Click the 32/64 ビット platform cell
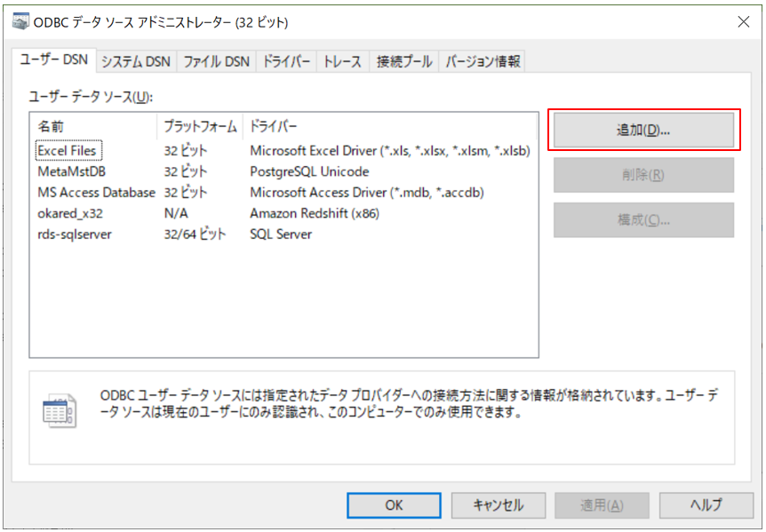Viewport: 766px width, 532px height. pos(195,234)
